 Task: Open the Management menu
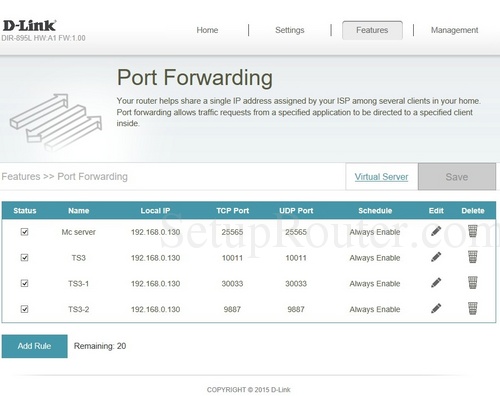[454, 30]
